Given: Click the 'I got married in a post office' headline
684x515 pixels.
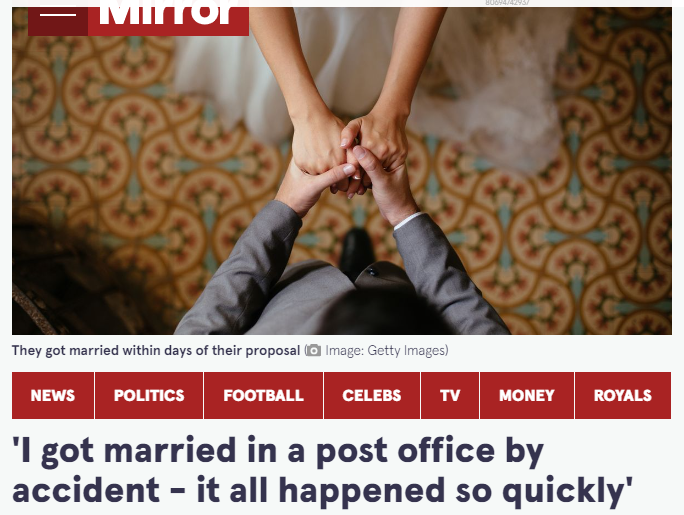Looking at the screenshot, I should pyautogui.click(x=323, y=471).
